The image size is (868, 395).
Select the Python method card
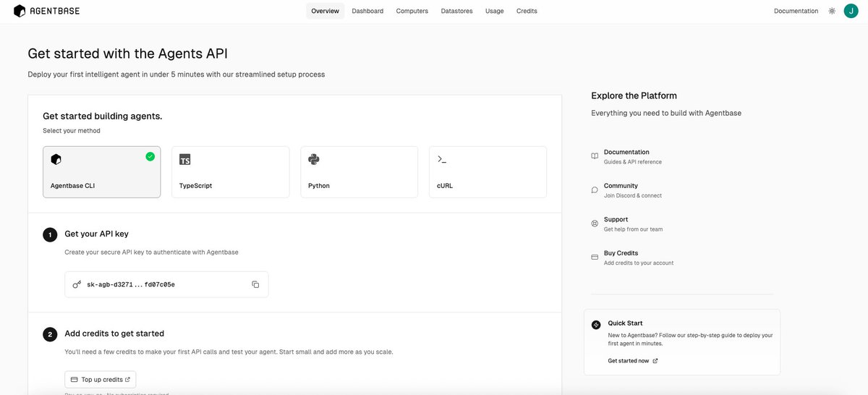click(x=359, y=172)
